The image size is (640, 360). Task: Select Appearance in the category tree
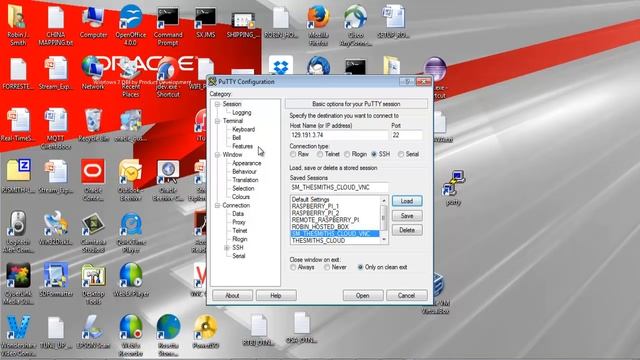click(x=247, y=163)
